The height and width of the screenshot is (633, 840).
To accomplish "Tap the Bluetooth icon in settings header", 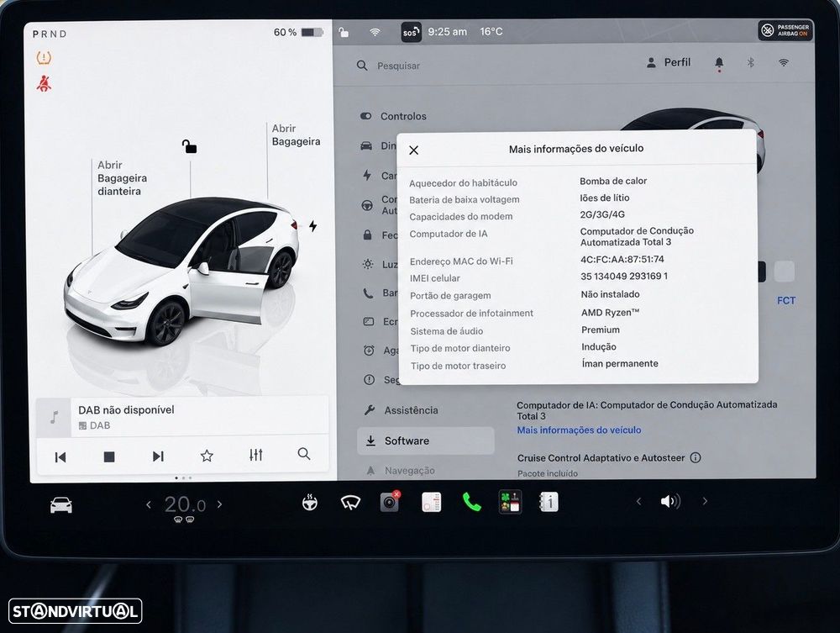I will pyautogui.click(x=750, y=63).
